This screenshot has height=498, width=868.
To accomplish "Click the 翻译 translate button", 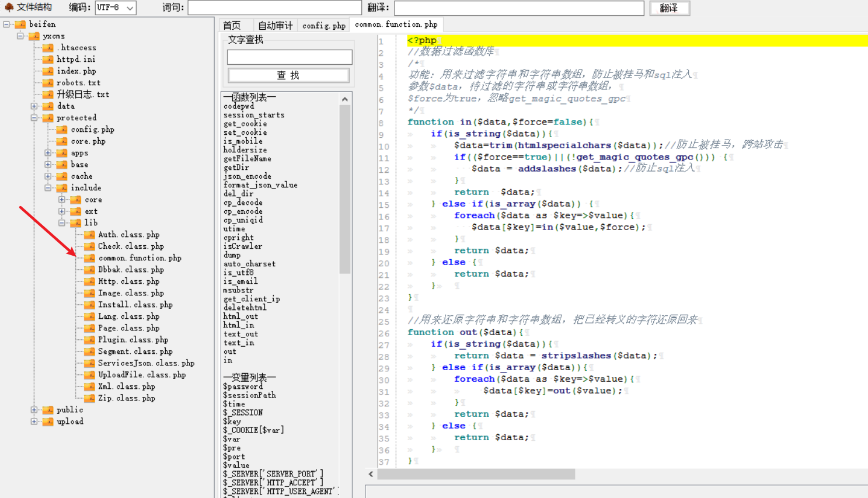I will (669, 8).
